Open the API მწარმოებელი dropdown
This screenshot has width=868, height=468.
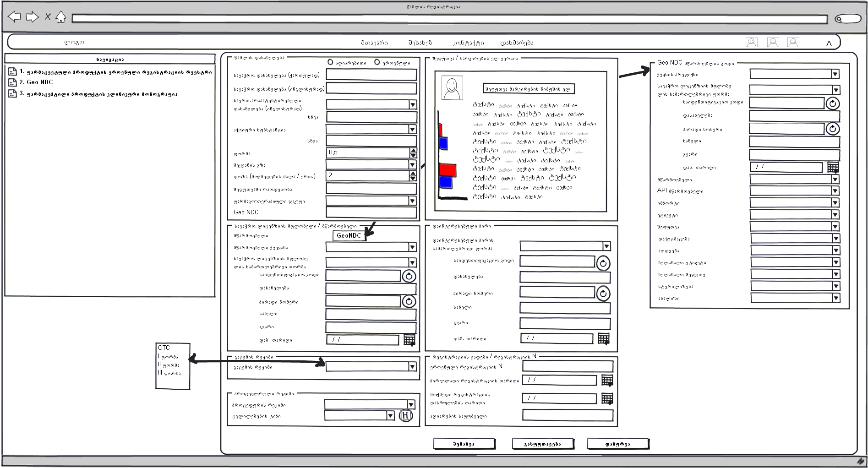click(x=835, y=191)
